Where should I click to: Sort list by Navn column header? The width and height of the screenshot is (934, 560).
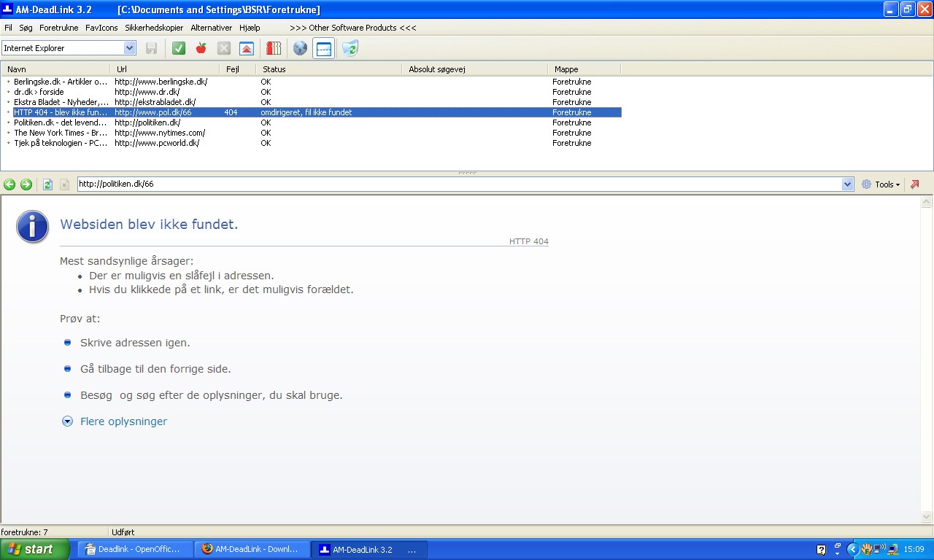coord(55,69)
